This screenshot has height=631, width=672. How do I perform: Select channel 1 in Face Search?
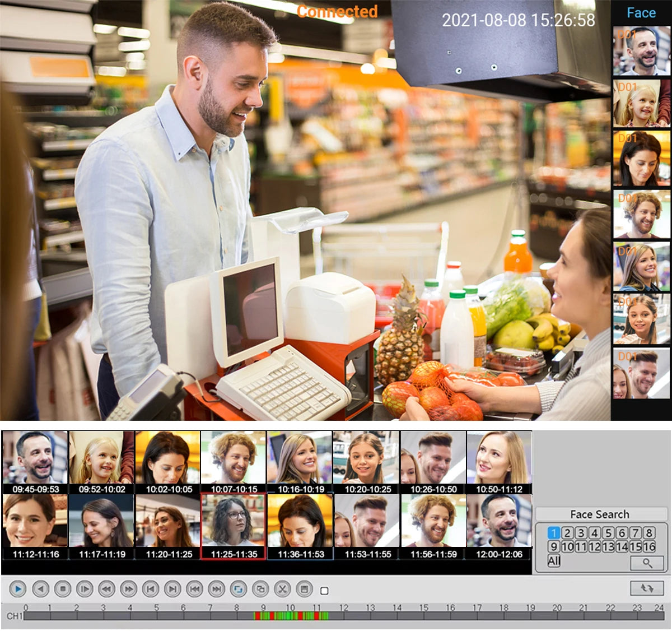(553, 533)
